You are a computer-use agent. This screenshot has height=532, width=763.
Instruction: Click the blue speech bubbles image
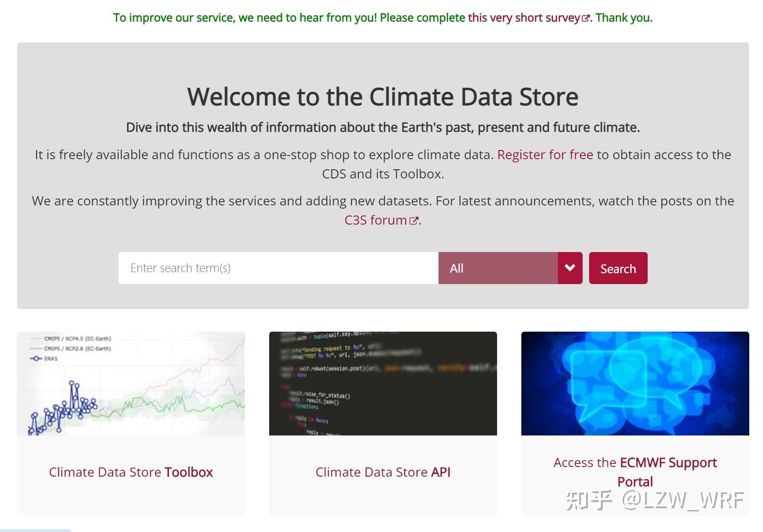(x=635, y=383)
